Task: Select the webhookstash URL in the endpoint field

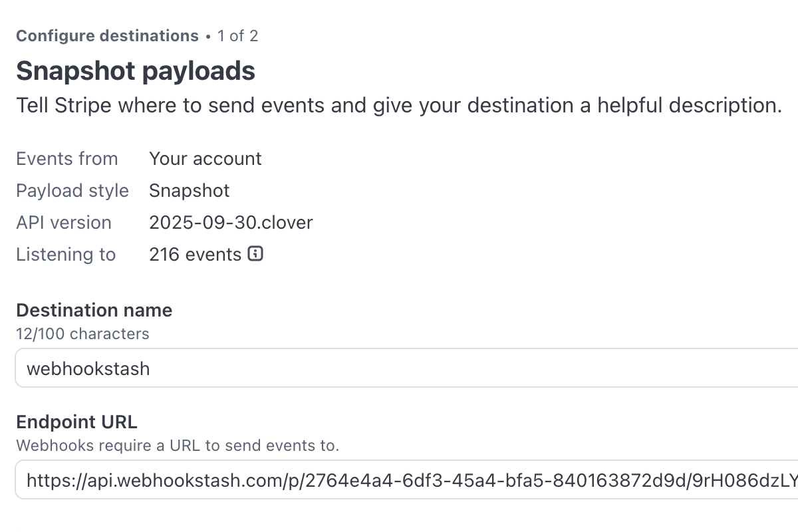Action: [x=266, y=480]
